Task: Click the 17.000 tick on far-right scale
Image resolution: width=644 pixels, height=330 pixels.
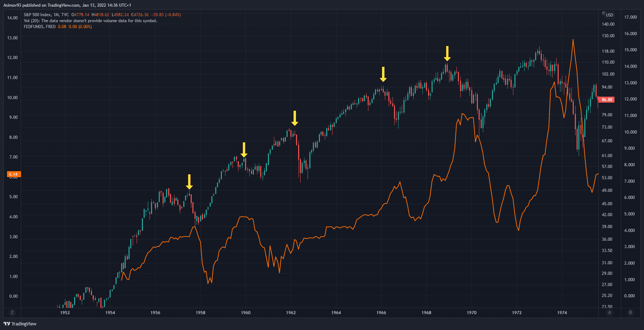Action: (630, 17)
